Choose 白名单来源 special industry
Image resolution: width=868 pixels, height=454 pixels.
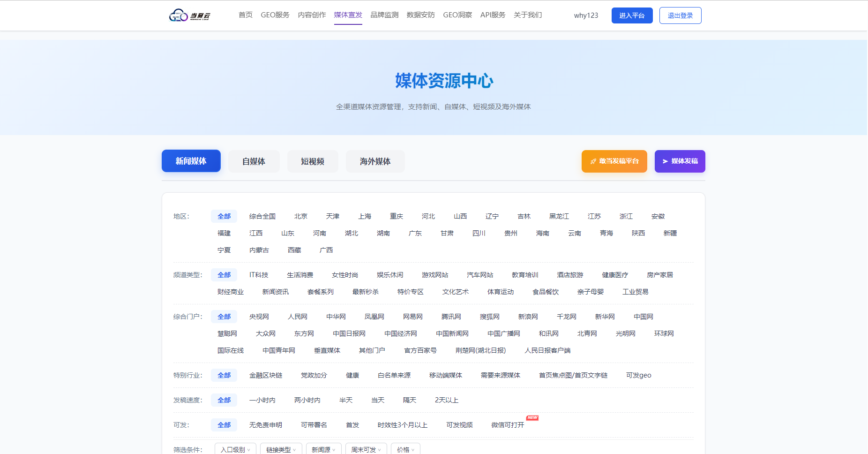click(x=394, y=375)
